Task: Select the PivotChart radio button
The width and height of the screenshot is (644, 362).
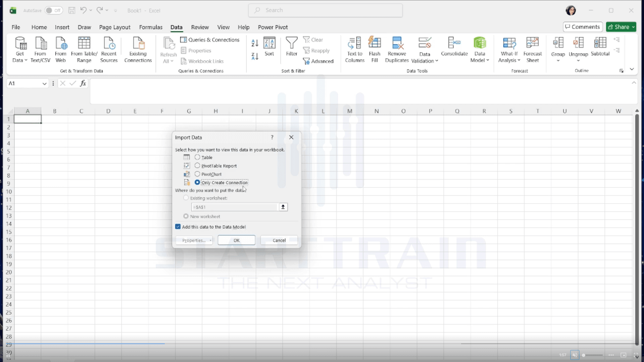Action: [x=197, y=174]
